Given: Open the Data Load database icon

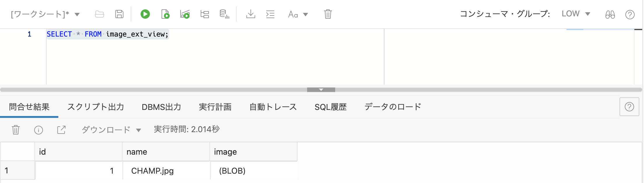Looking at the screenshot, I should coord(224,14).
